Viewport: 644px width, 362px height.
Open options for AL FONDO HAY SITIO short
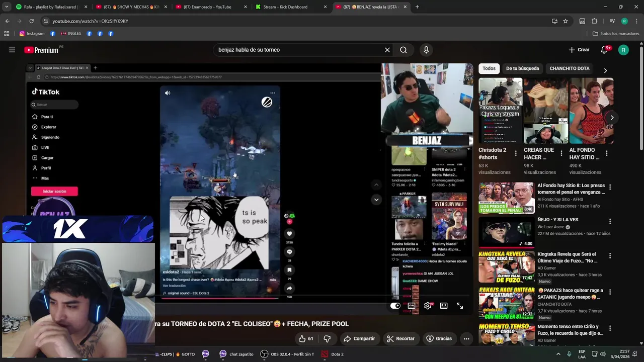click(x=606, y=153)
